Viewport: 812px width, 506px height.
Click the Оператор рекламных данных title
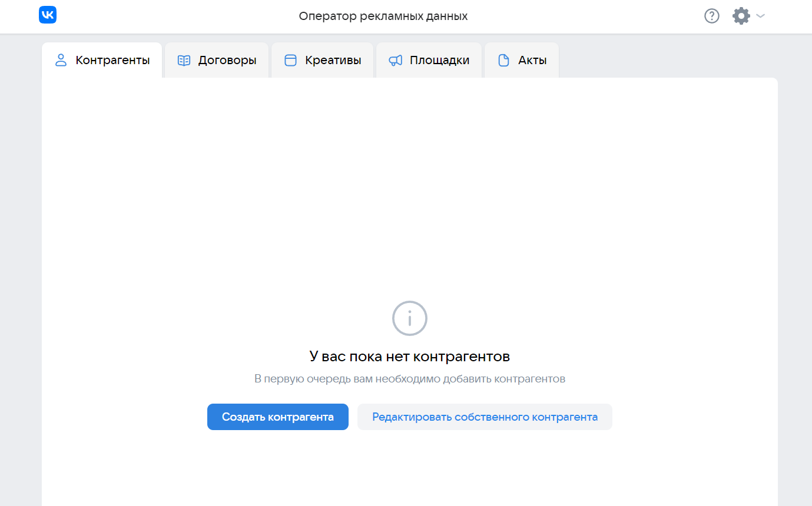click(383, 16)
